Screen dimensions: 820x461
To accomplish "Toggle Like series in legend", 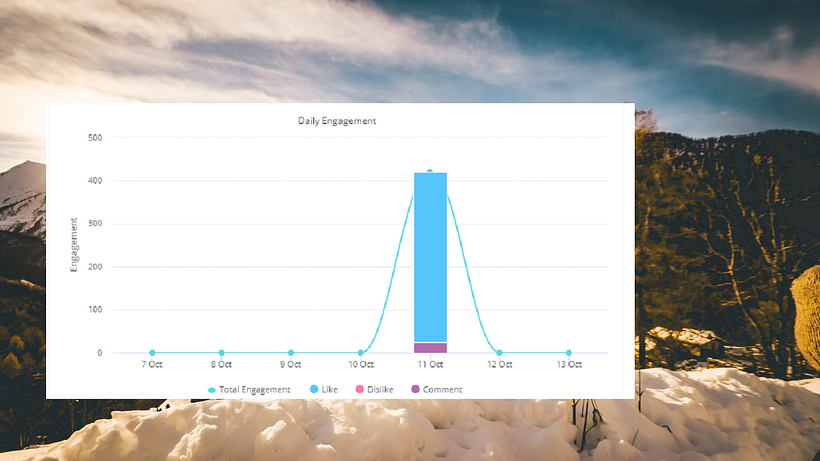I will 324,389.
